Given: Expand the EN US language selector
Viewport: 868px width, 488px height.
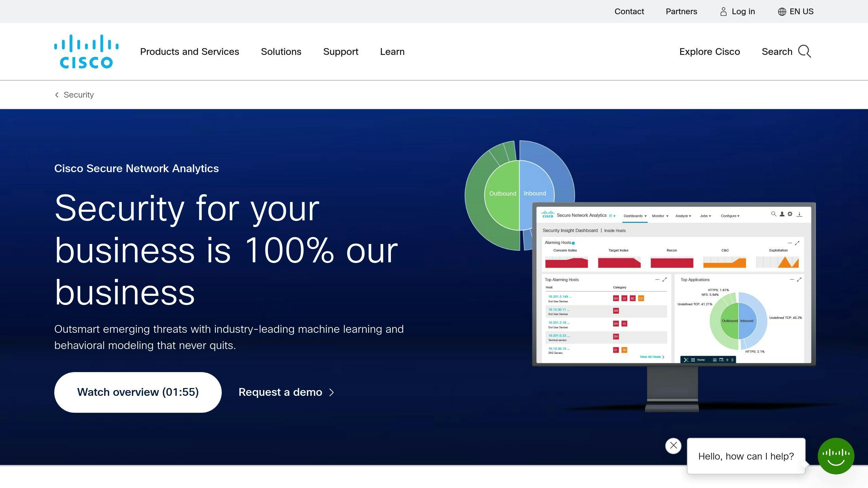Looking at the screenshot, I should coord(796,11).
